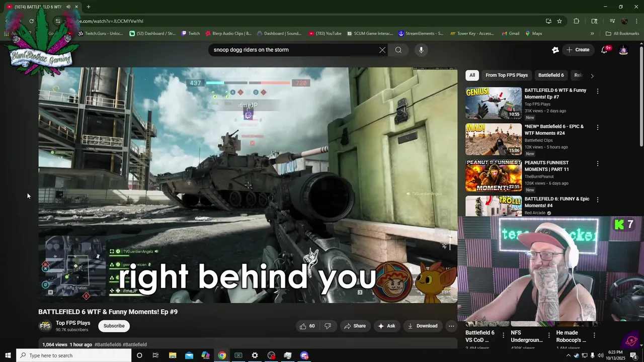The height and width of the screenshot is (362, 644).
Task: Open the Blerp Audio Clips bookmark
Action: pyautogui.click(x=228, y=34)
